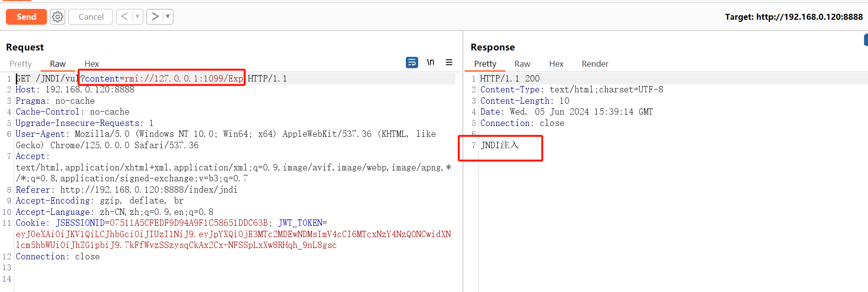Open the forward history dropdown arrow

pos(168,17)
